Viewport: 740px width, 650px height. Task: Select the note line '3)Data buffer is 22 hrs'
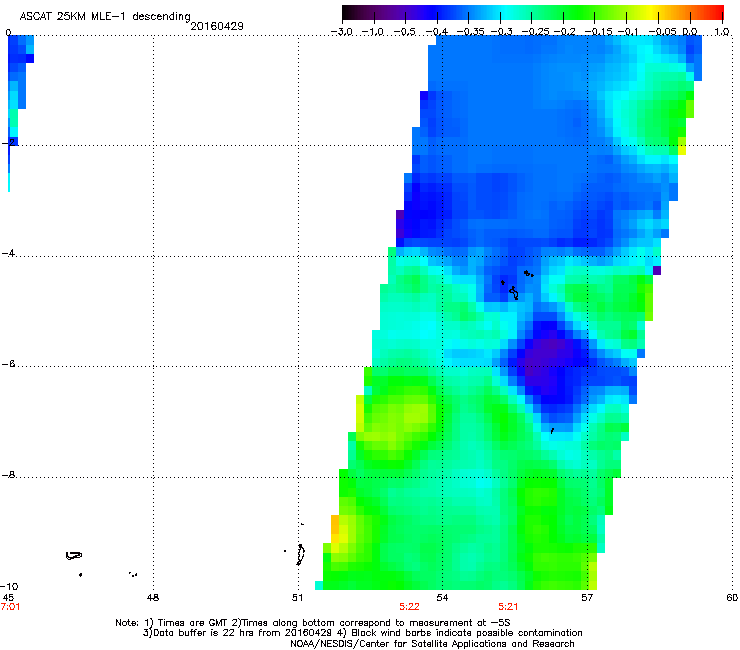coord(362,633)
